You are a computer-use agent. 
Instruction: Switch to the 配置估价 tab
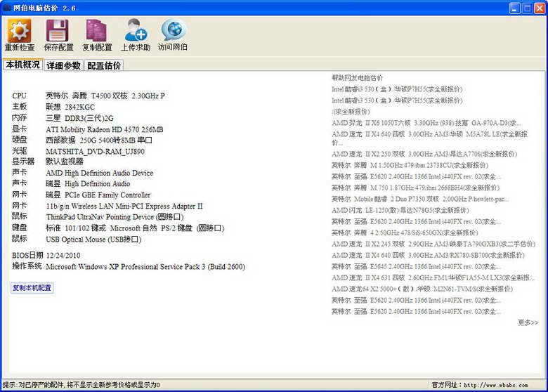104,65
